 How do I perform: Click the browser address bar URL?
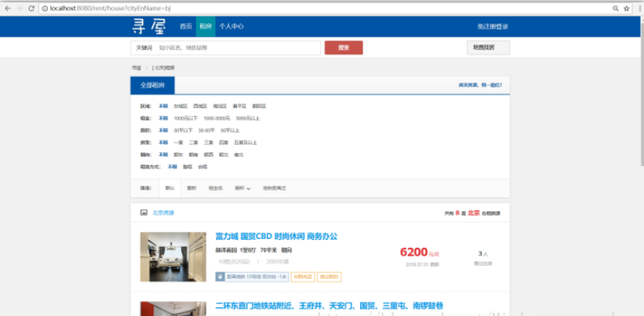(110, 8)
